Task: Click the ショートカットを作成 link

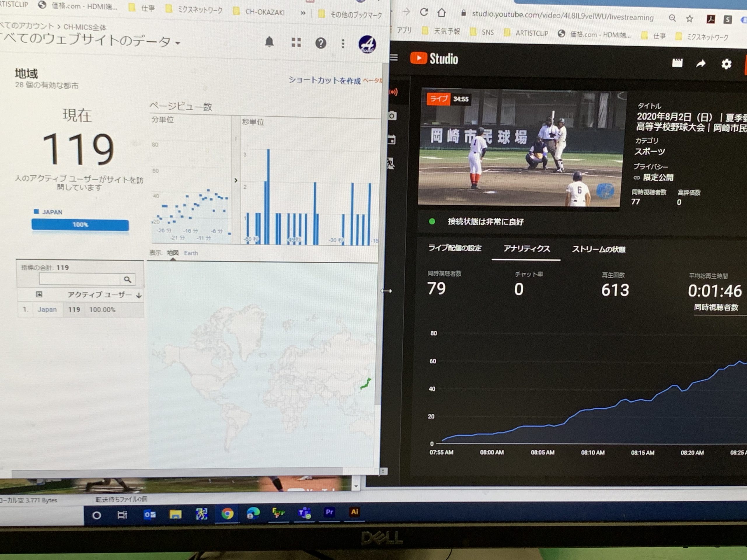Action: click(324, 80)
